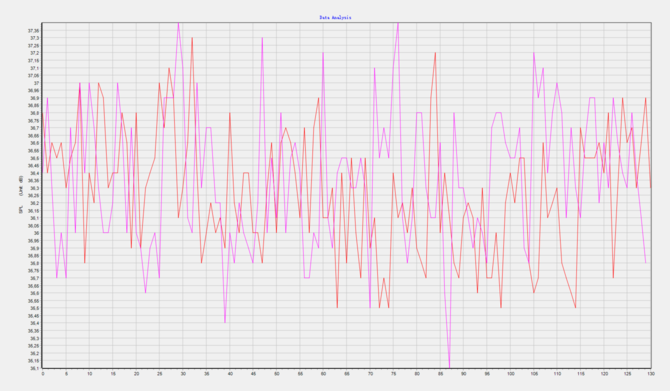Viewport: 670px width, 391px height.
Task: Click the 5 x-axis tick label
Action: tap(66, 373)
